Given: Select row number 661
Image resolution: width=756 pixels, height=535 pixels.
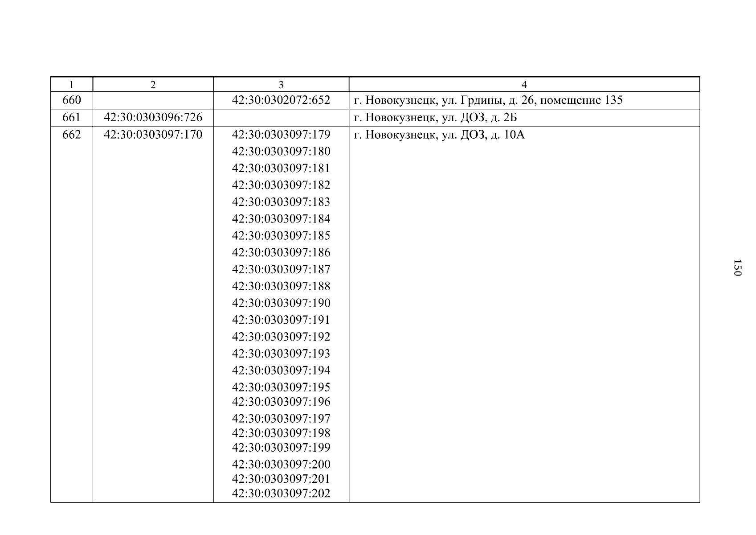Looking at the screenshot, I should (x=72, y=118).
